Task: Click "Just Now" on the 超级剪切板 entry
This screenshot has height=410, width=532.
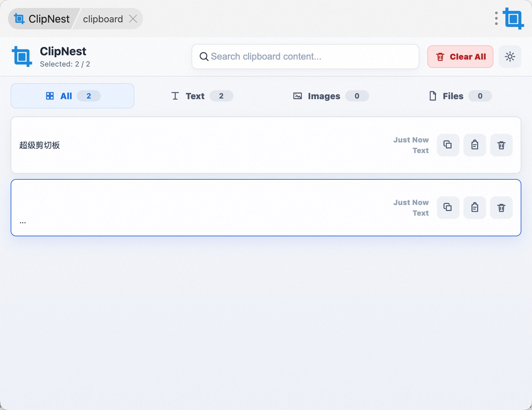Action: tap(411, 140)
